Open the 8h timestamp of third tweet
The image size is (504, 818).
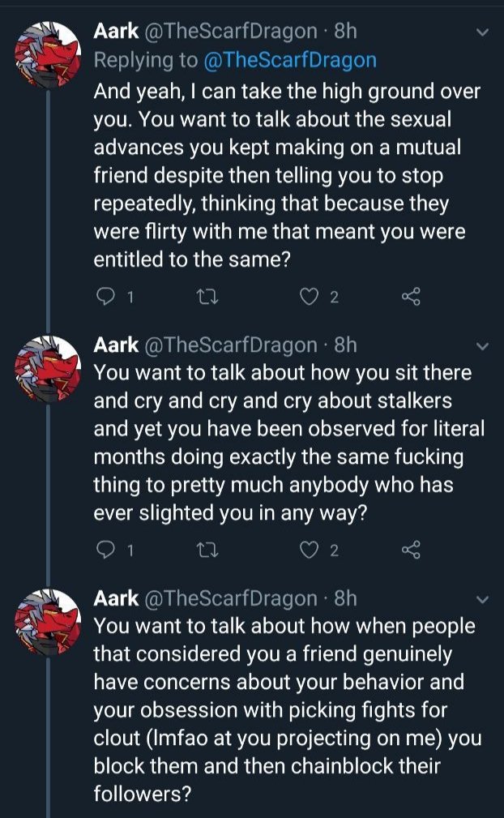coord(345,599)
